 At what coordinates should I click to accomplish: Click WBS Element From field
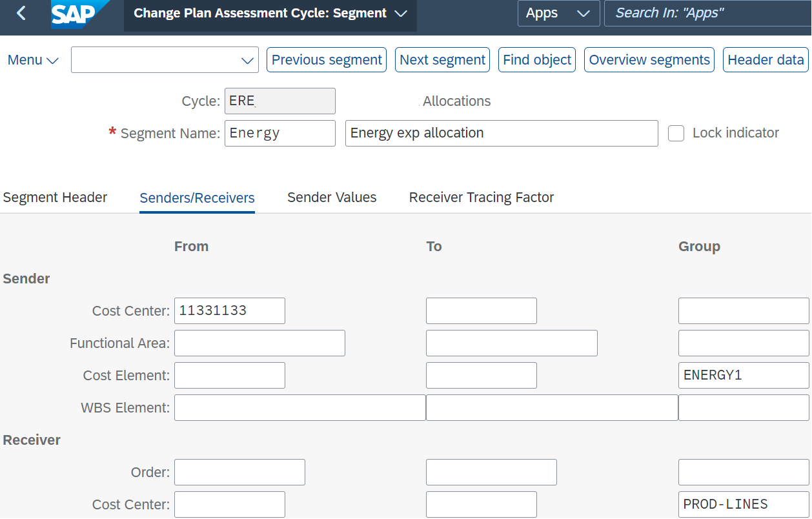coord(300,407)
